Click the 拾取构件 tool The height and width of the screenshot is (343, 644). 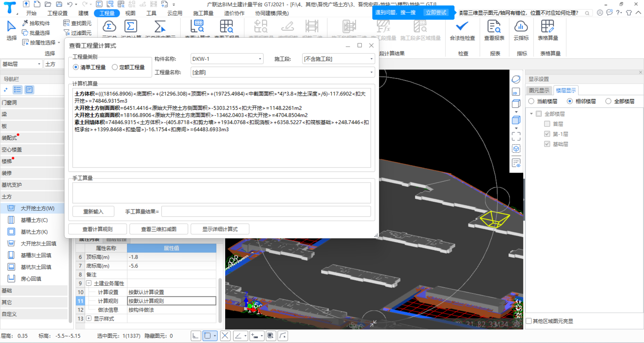36,23
